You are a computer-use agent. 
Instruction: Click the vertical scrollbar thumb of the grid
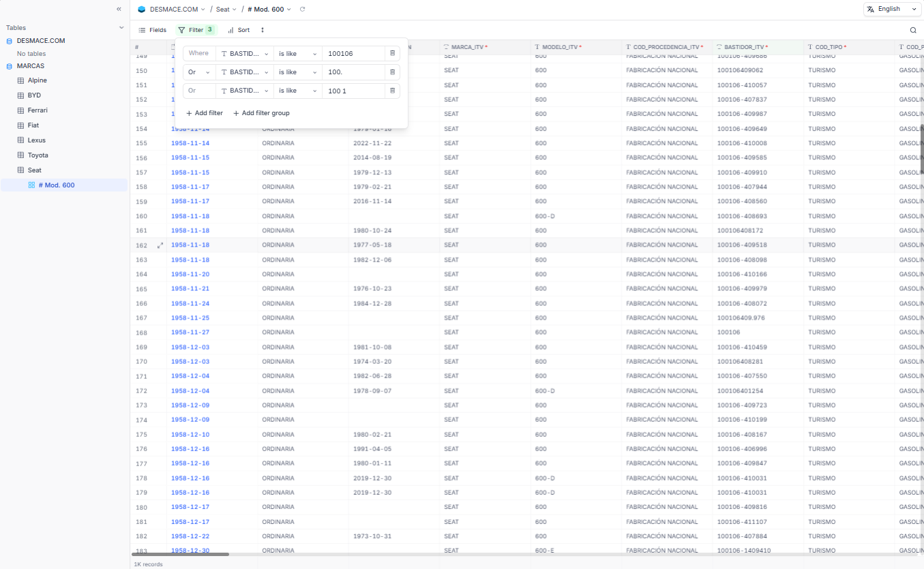(922, 149)
